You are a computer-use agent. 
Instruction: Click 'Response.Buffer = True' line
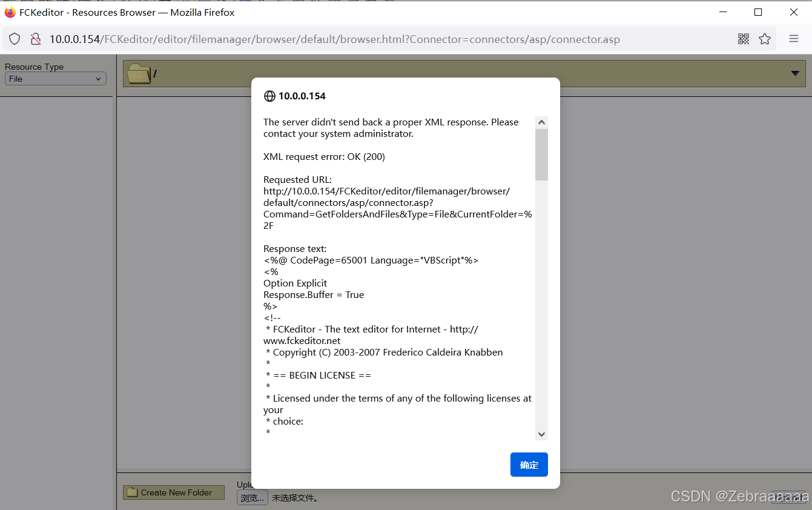pos(314,295)
